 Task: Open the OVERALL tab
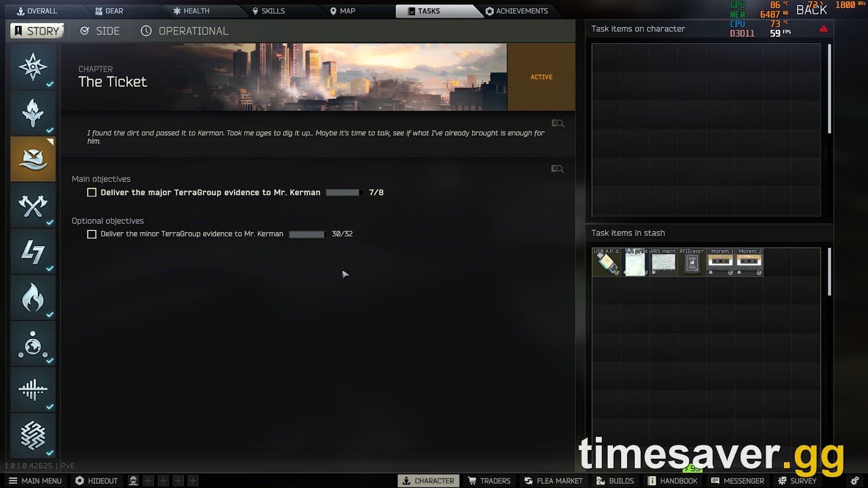(37, 11)
